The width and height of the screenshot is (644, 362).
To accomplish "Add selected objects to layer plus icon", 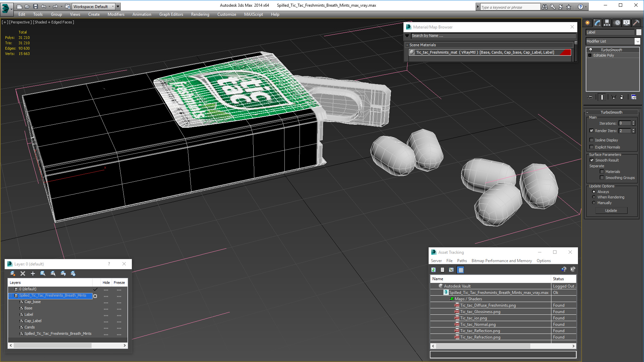I will pos(33,274).
